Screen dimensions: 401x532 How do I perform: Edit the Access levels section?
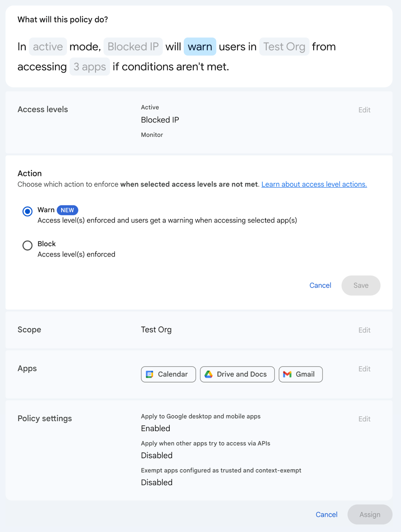pyautogui.click(x=364, y=110)
